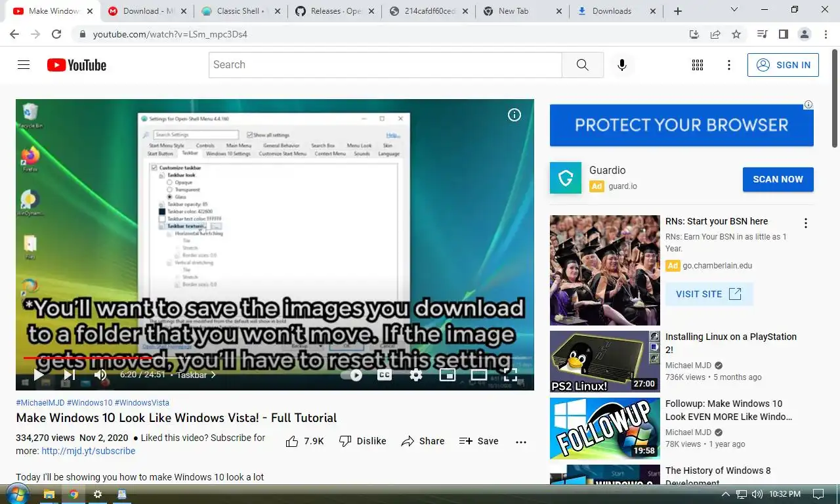Switch to New Tab browser tab
The width and height of the screenshot is (840, 504).
[522, 11]
